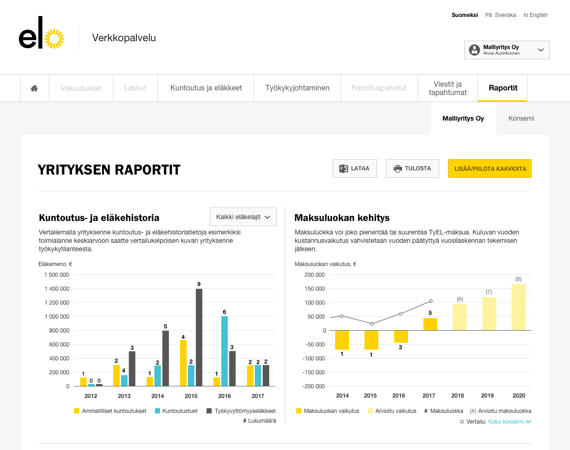This screenshot has height=450, width=570.
Task: Switch to the Konserni tab
Action: pyautogui.click(x=521, y=118)
